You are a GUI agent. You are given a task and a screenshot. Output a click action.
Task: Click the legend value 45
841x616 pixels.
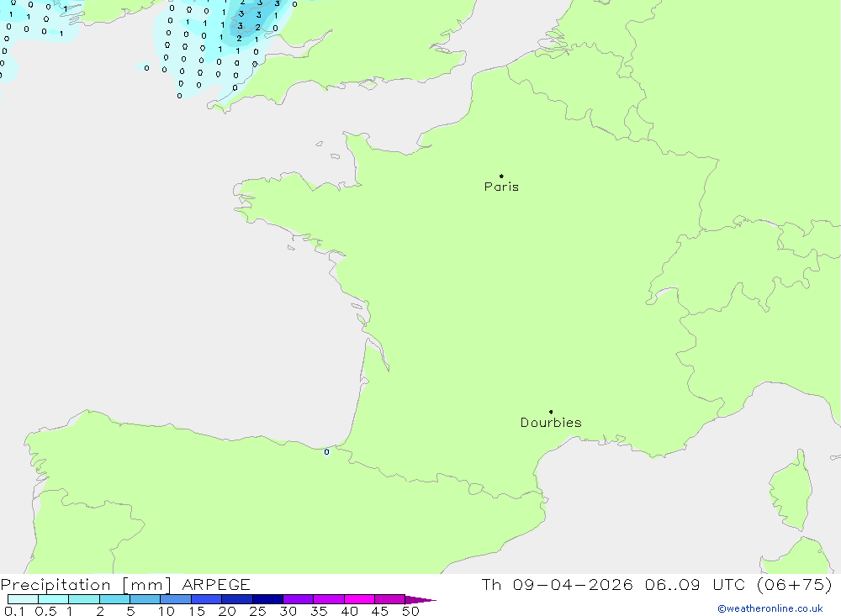tap(380, 611)
